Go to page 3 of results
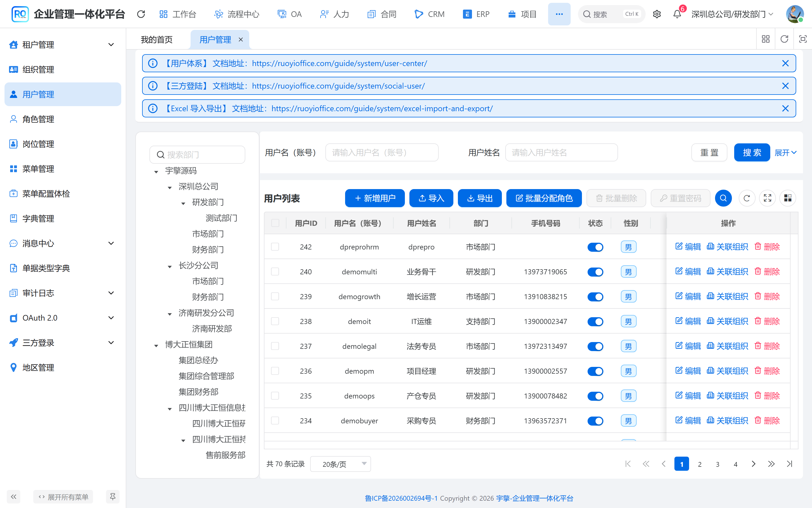 [717, 464]
